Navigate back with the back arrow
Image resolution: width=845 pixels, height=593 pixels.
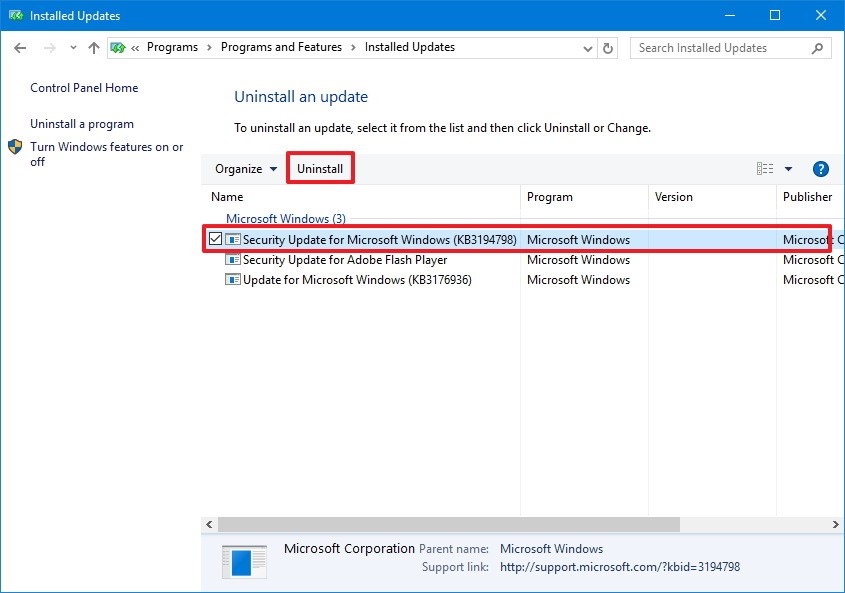pyautogui.click(x=19, y=47)
